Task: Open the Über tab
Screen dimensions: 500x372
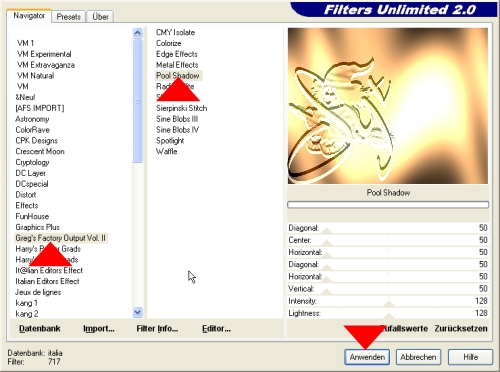Action: click(100, 17)
